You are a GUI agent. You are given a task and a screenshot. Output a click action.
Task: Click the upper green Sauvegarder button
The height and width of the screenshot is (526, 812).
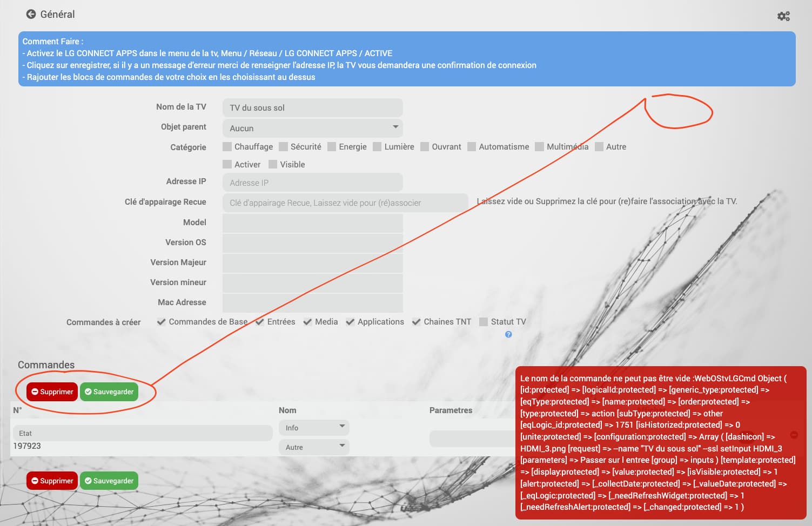[109, 392]
